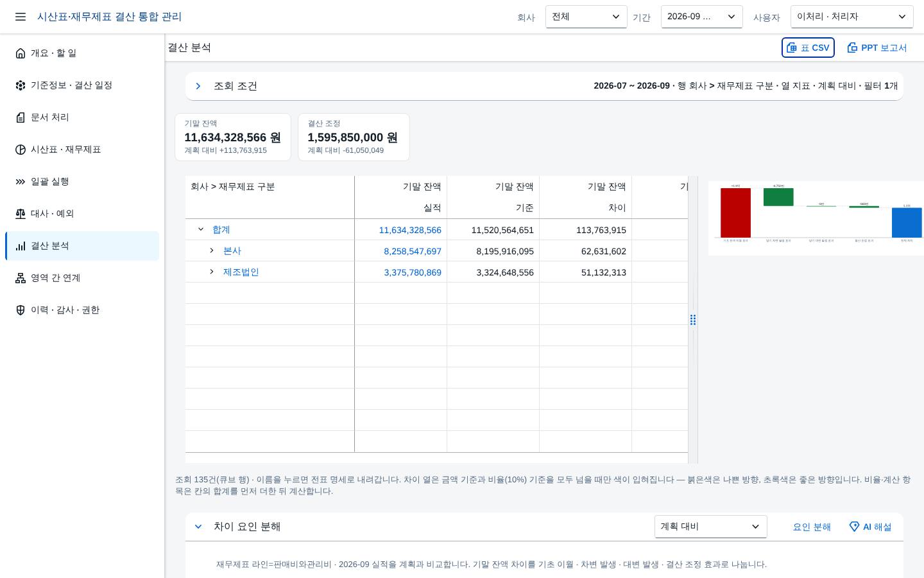The image size is (924, 578).
Task: Click the diamond icon next to AI 해설
Action: 854,527
